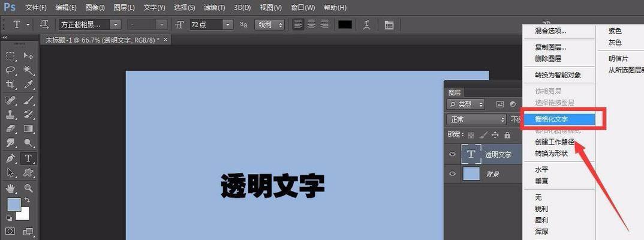The width and height of the screenshot is (644, 240).
Task: Click the background color swatch
Action: (25, 215)
